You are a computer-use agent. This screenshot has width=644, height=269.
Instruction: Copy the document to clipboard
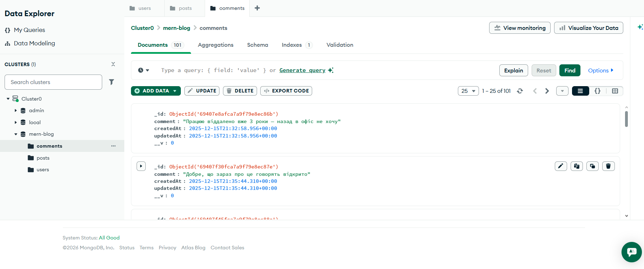pyautogui.click(x=577, y=166)
